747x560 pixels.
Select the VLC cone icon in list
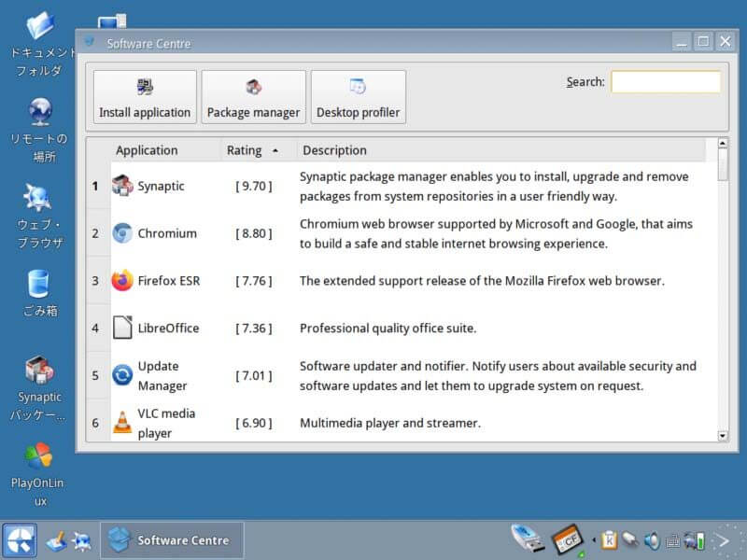pyautogui.click(x=122, y=422)
